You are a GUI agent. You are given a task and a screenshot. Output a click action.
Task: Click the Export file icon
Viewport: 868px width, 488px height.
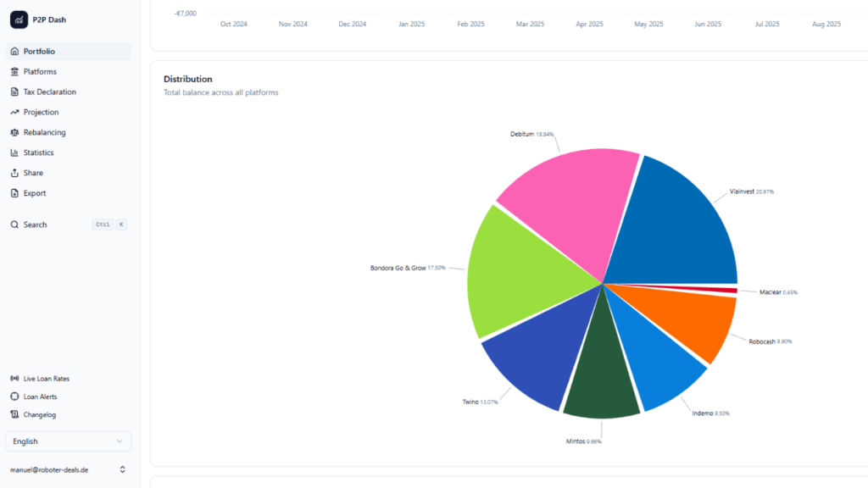point(14,194)
